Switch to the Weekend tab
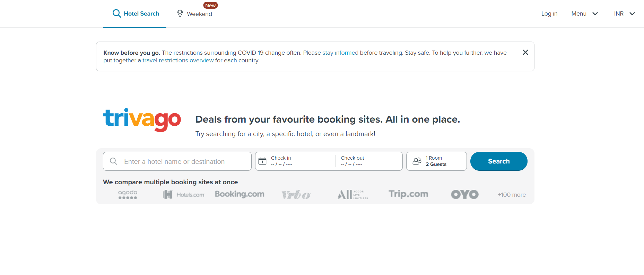Viewport: 644px width, 275px height. pos(194,14)
